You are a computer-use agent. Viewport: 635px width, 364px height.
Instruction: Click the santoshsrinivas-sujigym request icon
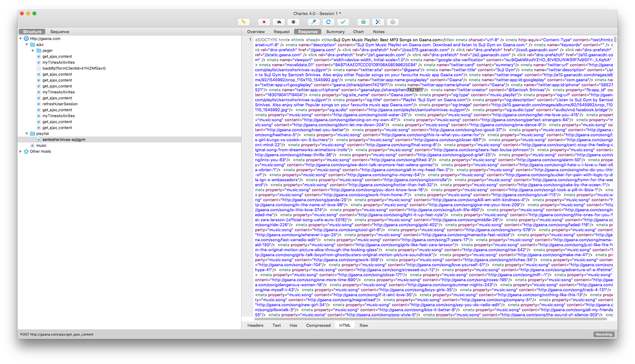[x=39, y=140]
